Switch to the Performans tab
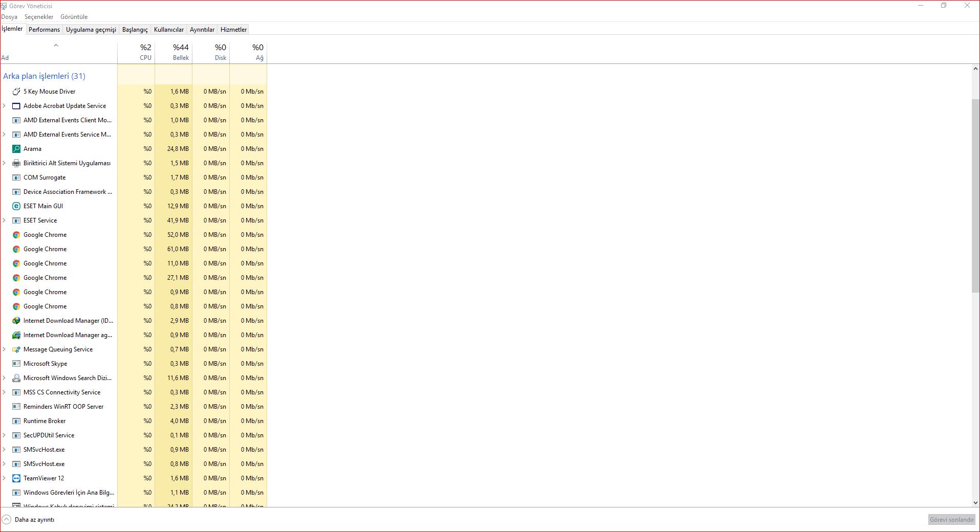This screenshot has height=532, width=980. point(44,30)
